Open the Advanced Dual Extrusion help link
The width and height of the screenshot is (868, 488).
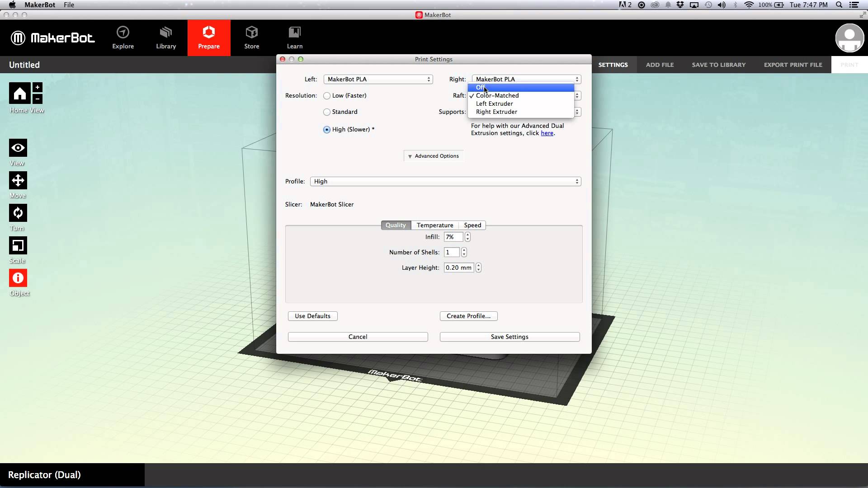click(547, 133)
